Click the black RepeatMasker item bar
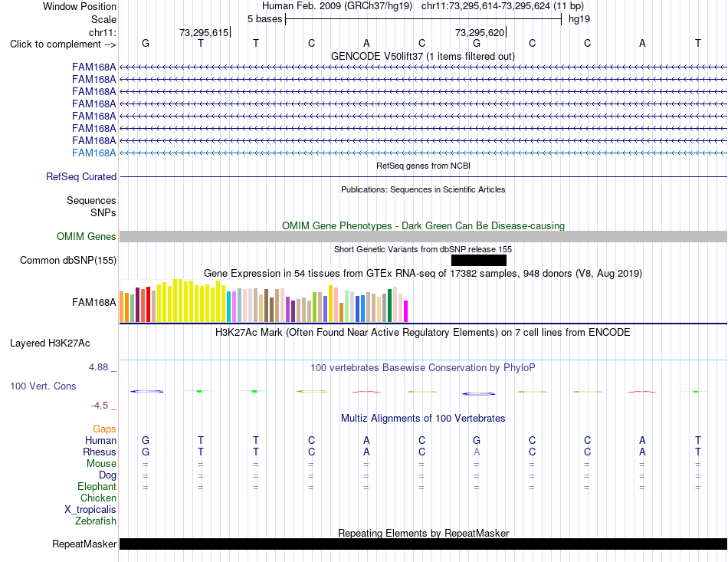Viewport: 728px width, 562px height. (423, 544)
